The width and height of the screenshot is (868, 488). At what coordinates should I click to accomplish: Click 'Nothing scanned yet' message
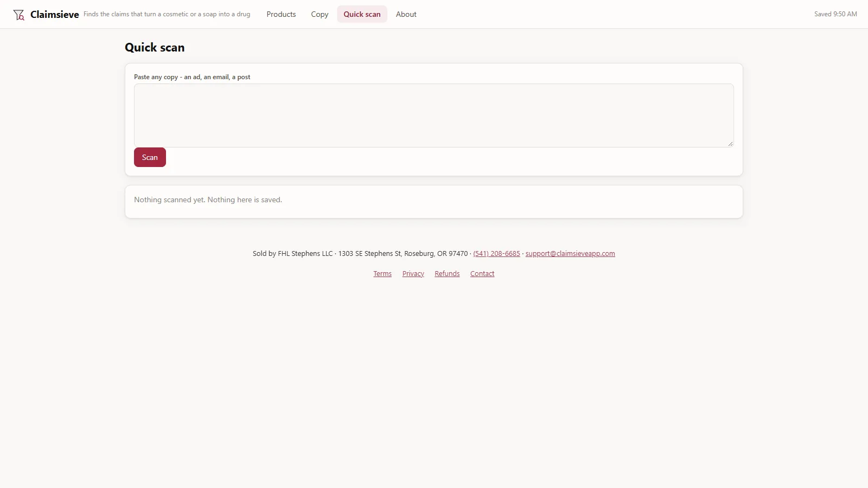click(208, 200)
